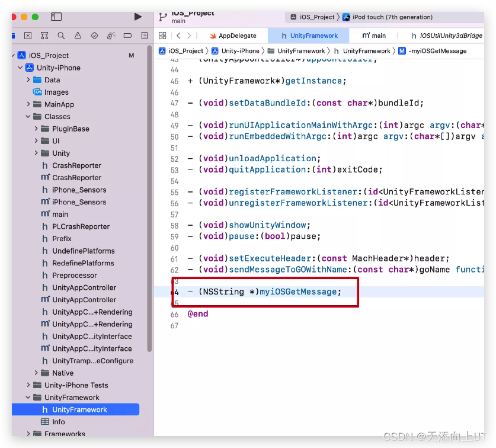Collapse the UnityFramework folder in navigator

(28, 398)
